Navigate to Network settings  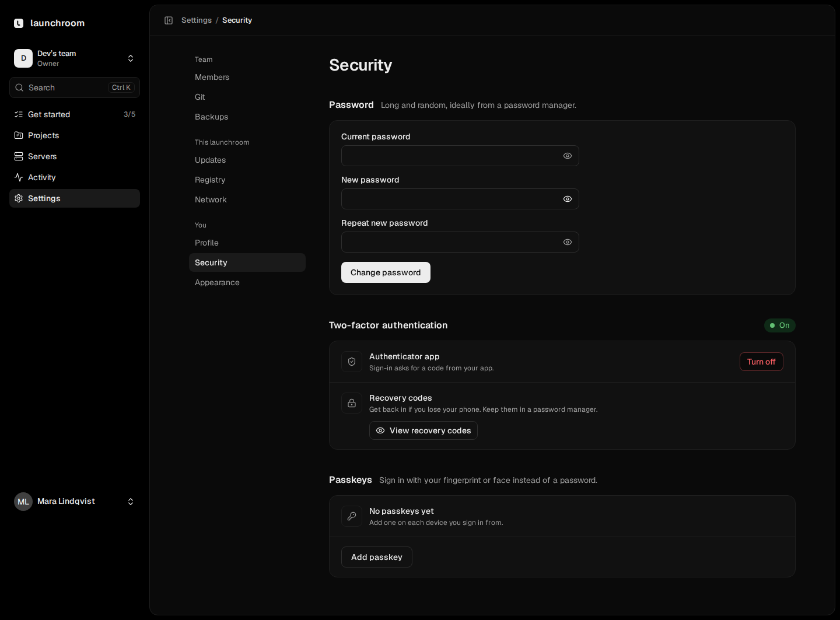pyautogui.click(x=247, y=199)
